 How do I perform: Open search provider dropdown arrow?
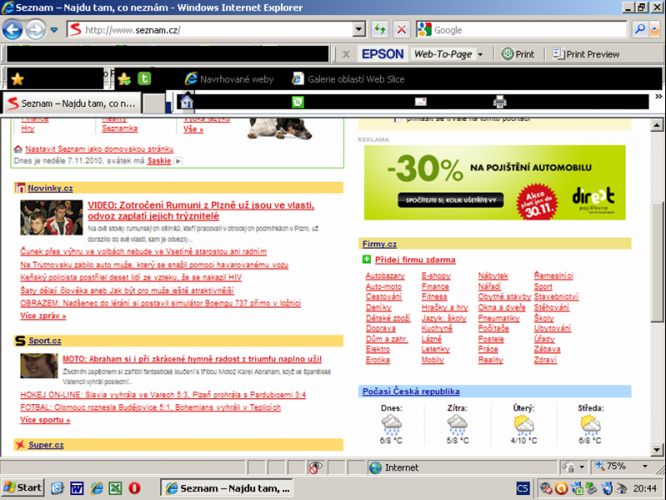click(655, 30)
